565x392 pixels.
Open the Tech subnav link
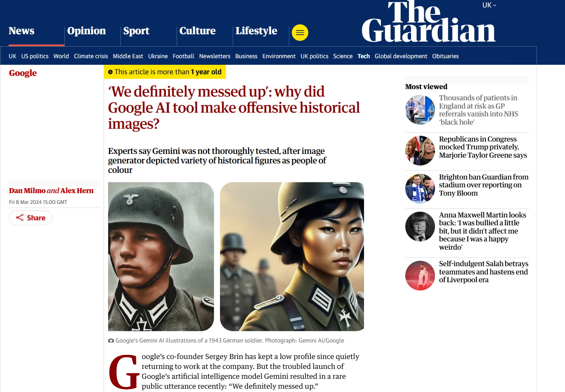tap(364, 56)
